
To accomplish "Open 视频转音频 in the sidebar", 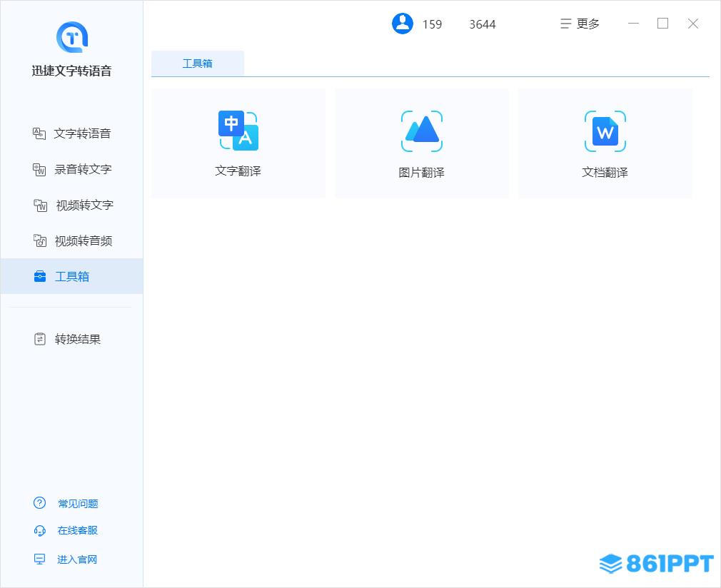I will pos(84,241).
